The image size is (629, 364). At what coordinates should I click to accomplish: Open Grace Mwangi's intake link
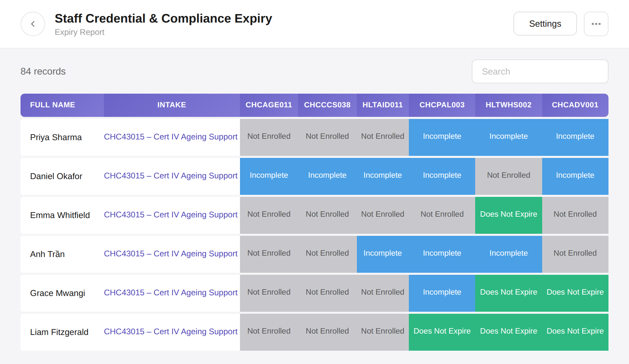(171, 293)
